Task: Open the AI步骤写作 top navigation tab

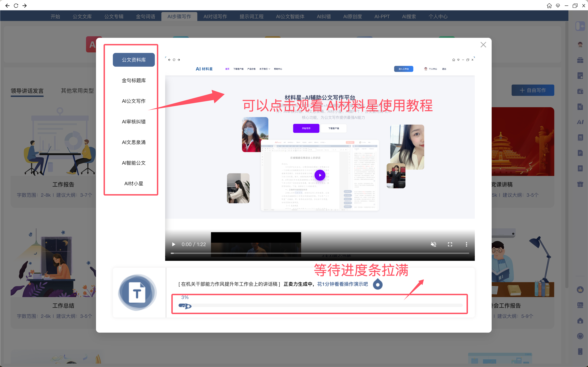Action: (x=179, y=16)
